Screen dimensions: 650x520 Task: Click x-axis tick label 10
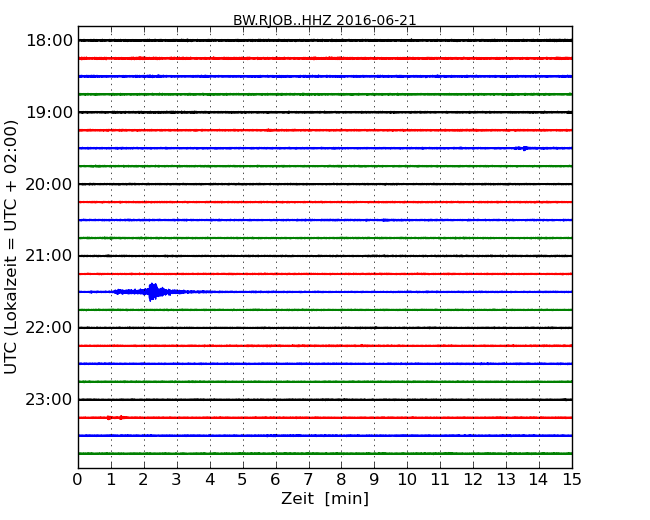(407, 480)
